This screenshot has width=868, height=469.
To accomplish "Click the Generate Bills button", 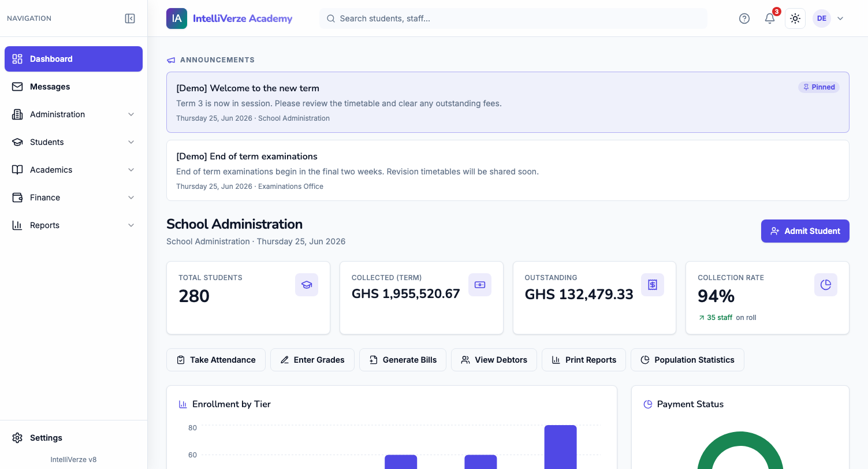I will click(x=403, y=360).
